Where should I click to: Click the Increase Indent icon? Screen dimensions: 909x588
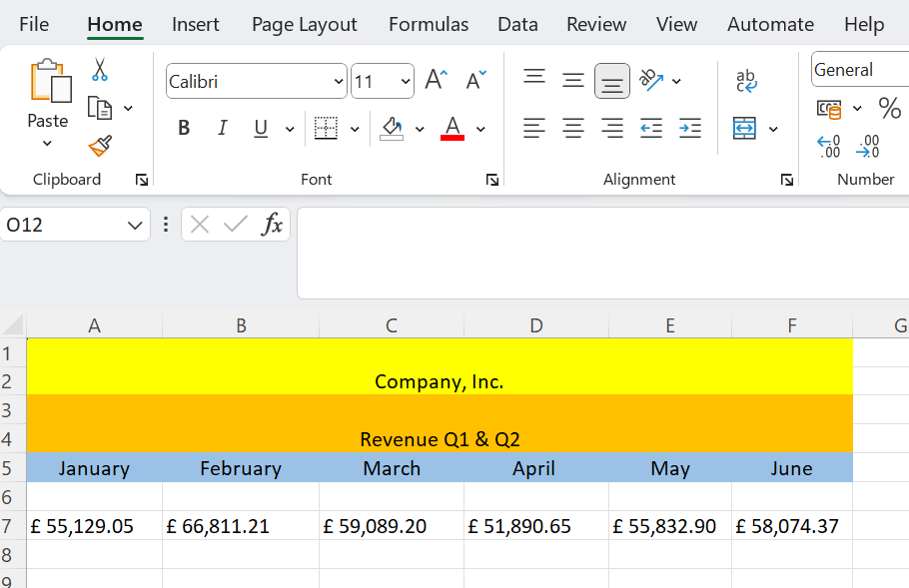tap(690, 128)
